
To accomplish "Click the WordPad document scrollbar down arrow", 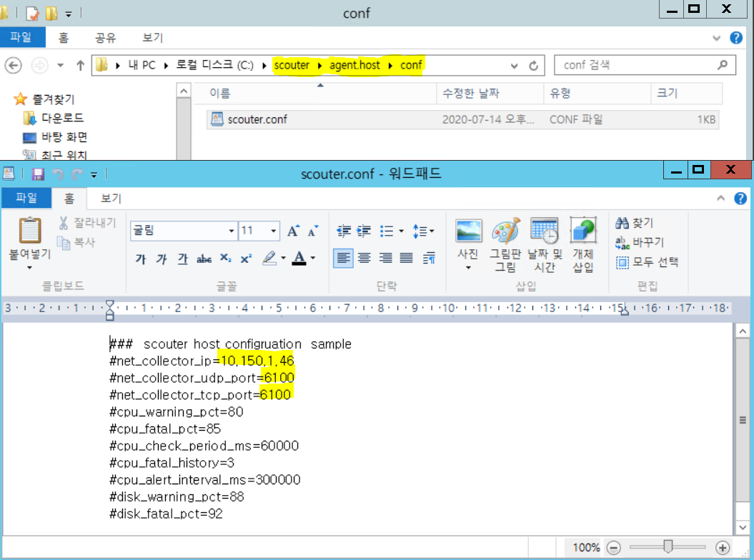I will [x=743, y=527].
